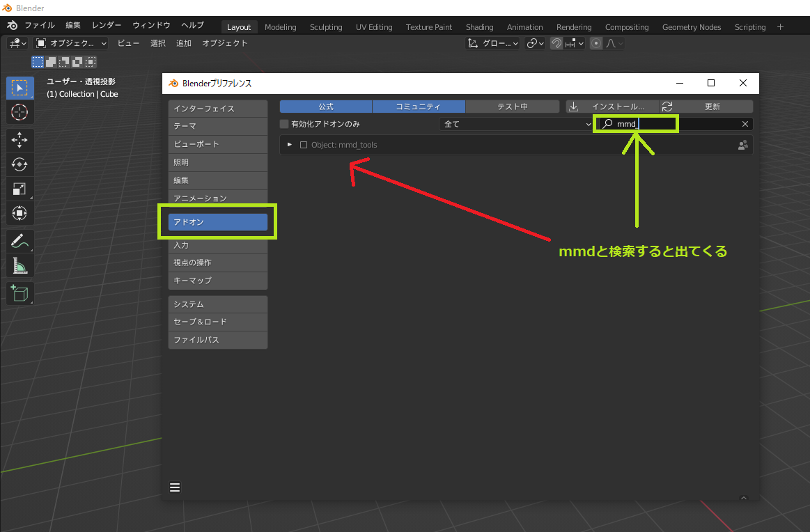Switch to the Geometry Nodes workspace

pyautogui.click(x=691, y=27)
